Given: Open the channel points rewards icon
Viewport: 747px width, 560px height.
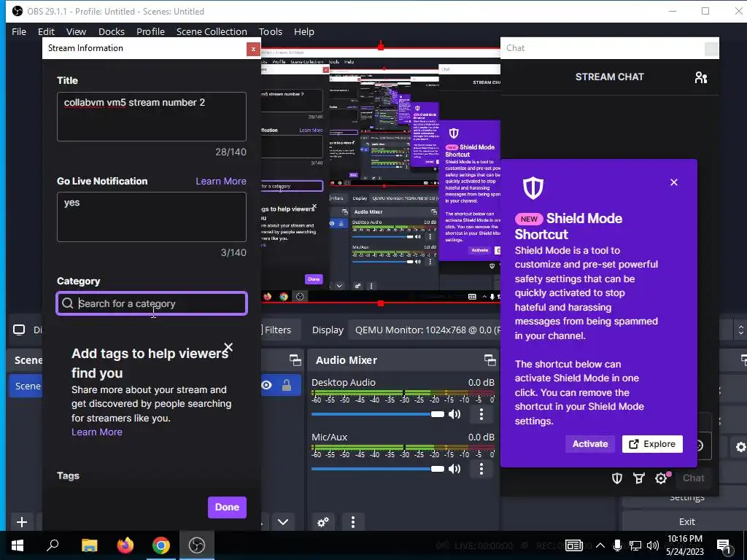Looking at the screenshot, I should (x=639, y=478).
